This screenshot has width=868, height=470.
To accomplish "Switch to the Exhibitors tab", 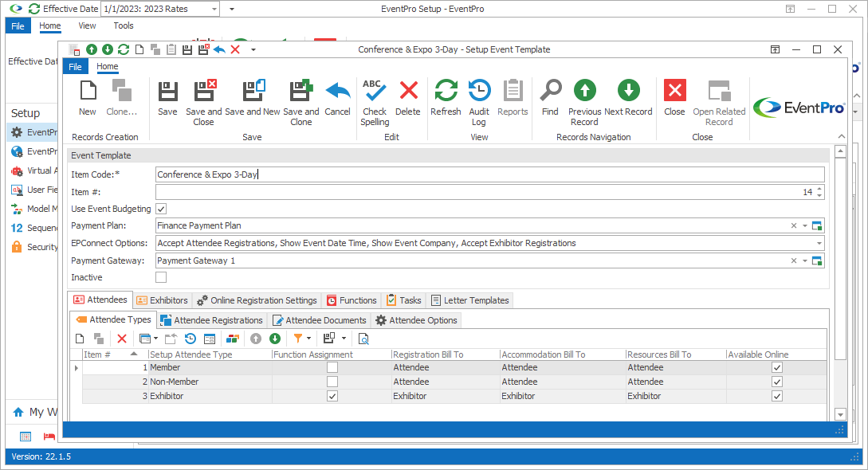I will (x=162, y=300).
